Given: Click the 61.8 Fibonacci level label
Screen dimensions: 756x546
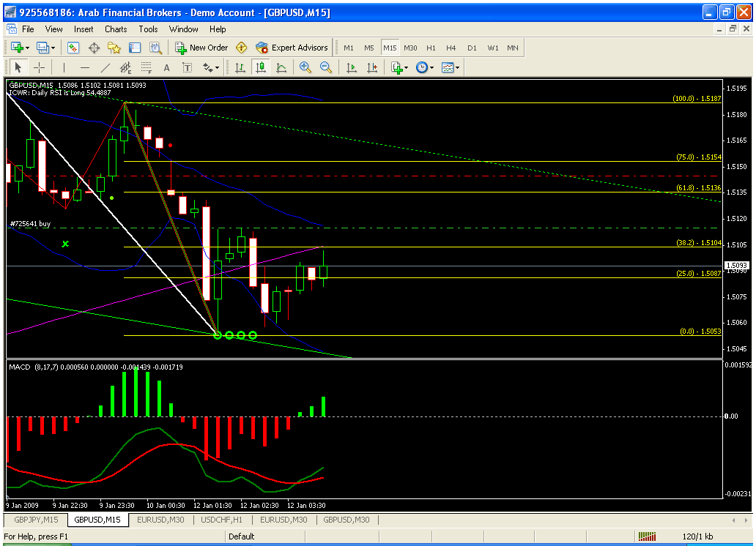Looking at the screenshot, I should click(698, 188).
